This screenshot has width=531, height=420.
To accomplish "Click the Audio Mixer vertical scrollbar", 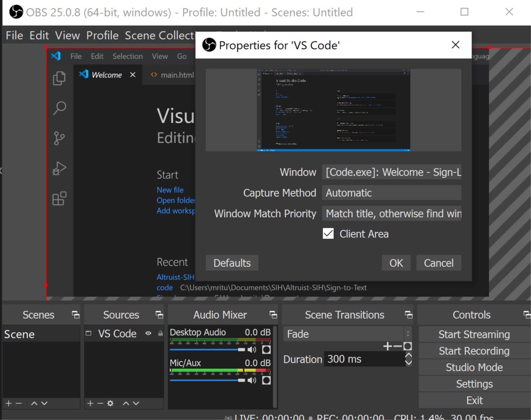I will pyautogui.click(x=275, y=366).
